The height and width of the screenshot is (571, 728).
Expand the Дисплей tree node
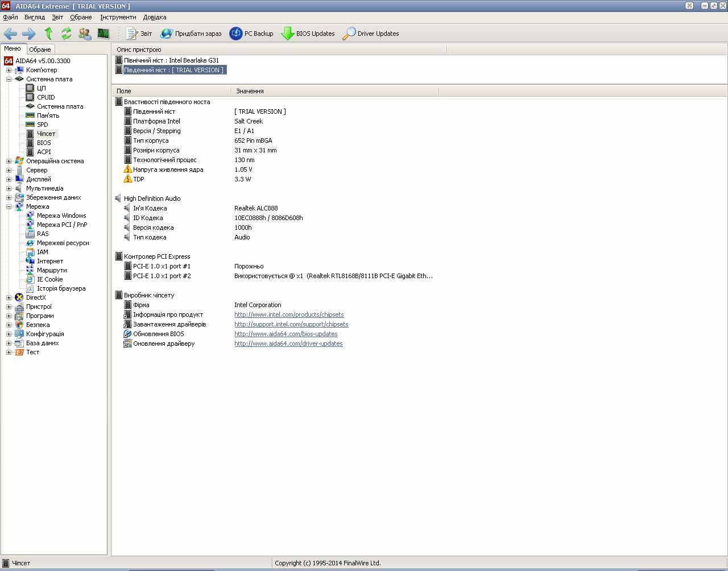(x=9, y=179)
